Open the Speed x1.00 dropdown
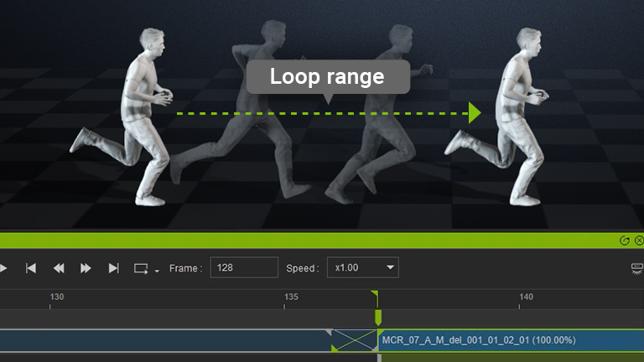This screenshot has height=362, width=644. 362,268
